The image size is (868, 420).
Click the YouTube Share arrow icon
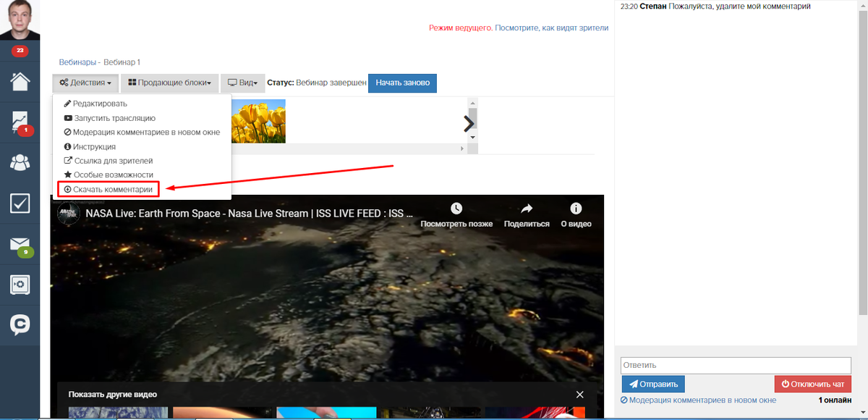527,209
